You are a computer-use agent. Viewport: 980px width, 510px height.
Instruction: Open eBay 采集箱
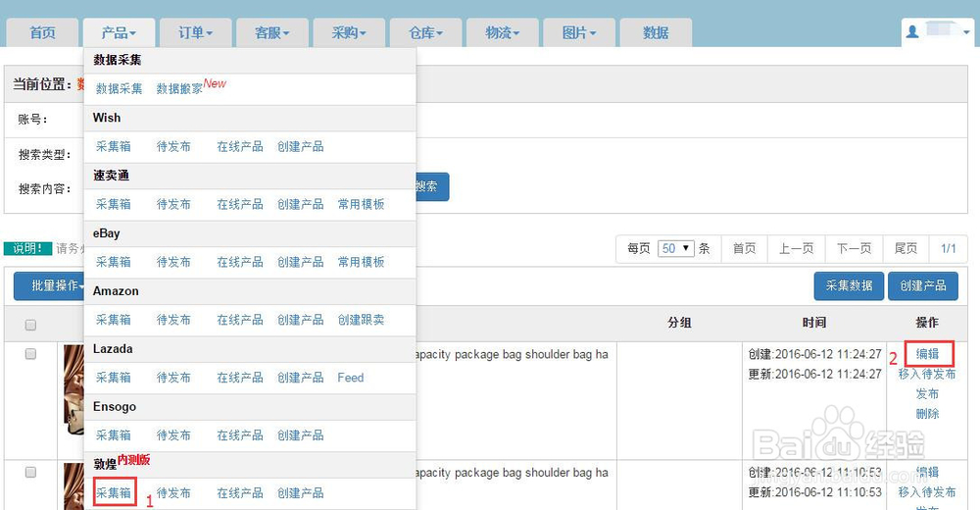click(x=113, y=262)
